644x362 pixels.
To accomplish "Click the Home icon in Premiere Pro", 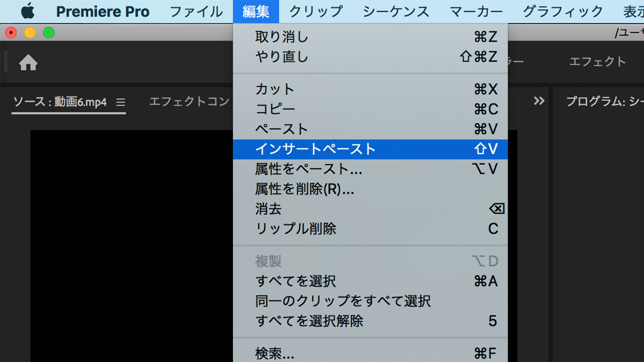I will click(x=28, y=62).
